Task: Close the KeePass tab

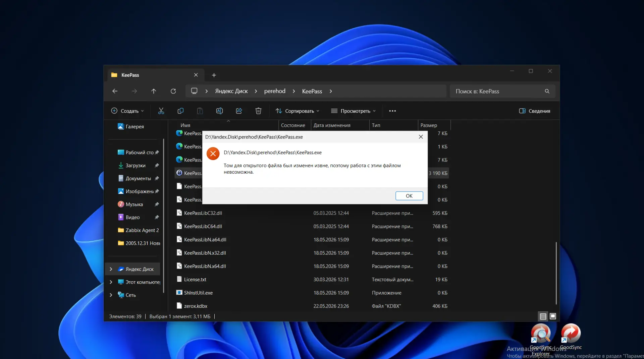Action: point(196,75)
